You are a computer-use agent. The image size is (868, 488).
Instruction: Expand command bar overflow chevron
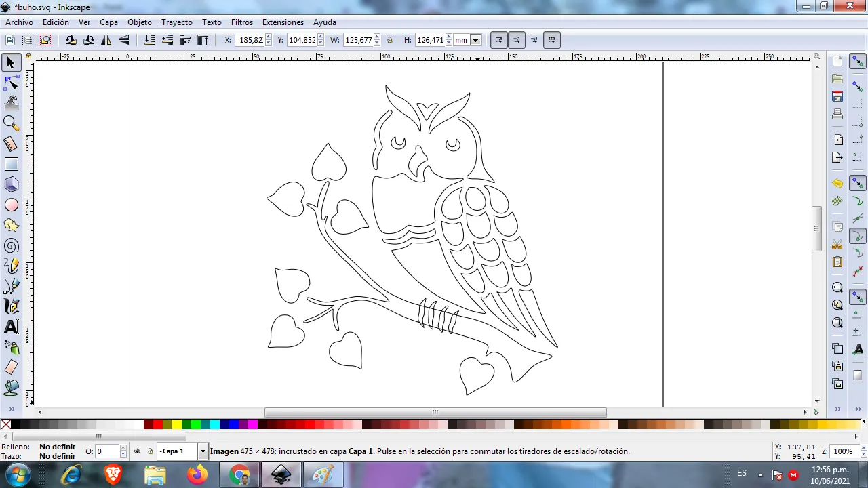click(837, 409)
